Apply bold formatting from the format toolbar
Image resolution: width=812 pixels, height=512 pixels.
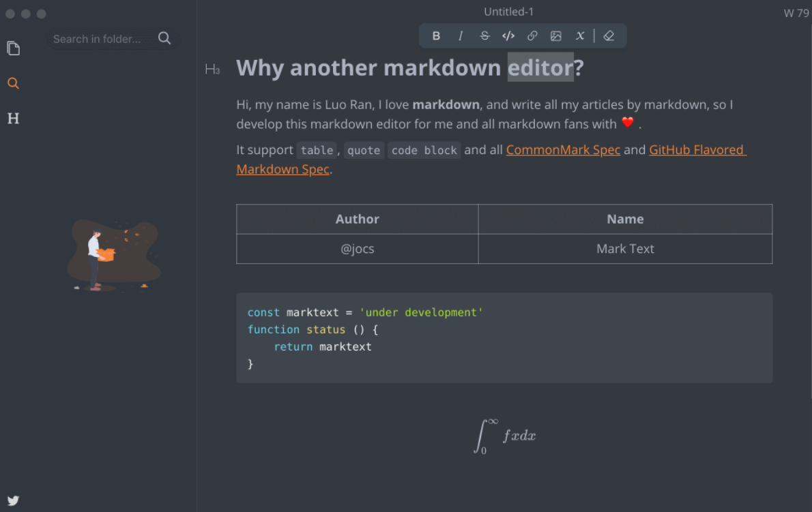coord(436,35)
